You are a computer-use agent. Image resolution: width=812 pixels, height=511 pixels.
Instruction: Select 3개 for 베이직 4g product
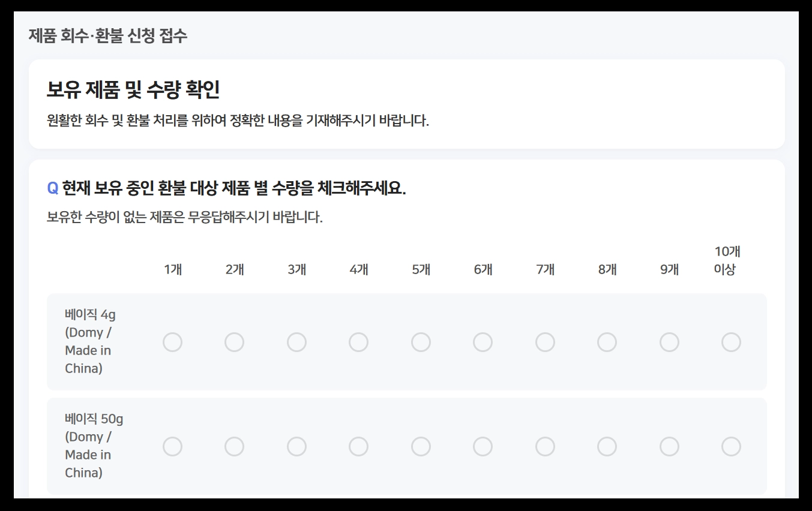tap(296, 342)
